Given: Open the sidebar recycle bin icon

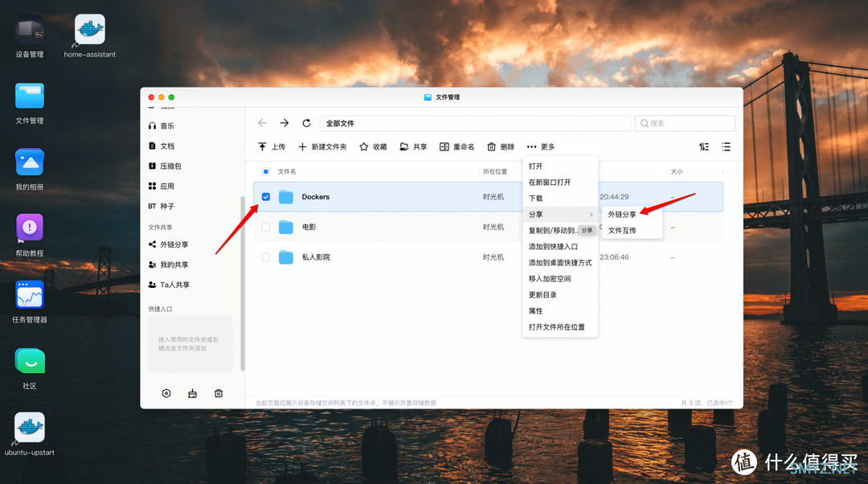Looking at the screenshot, I should coord(219,393).
